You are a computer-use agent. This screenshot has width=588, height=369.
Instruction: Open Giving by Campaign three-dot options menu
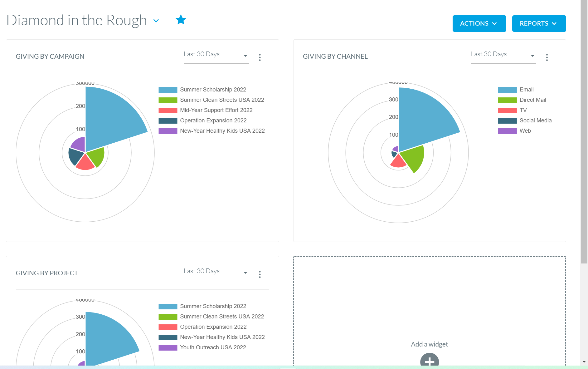coord(260,57)
